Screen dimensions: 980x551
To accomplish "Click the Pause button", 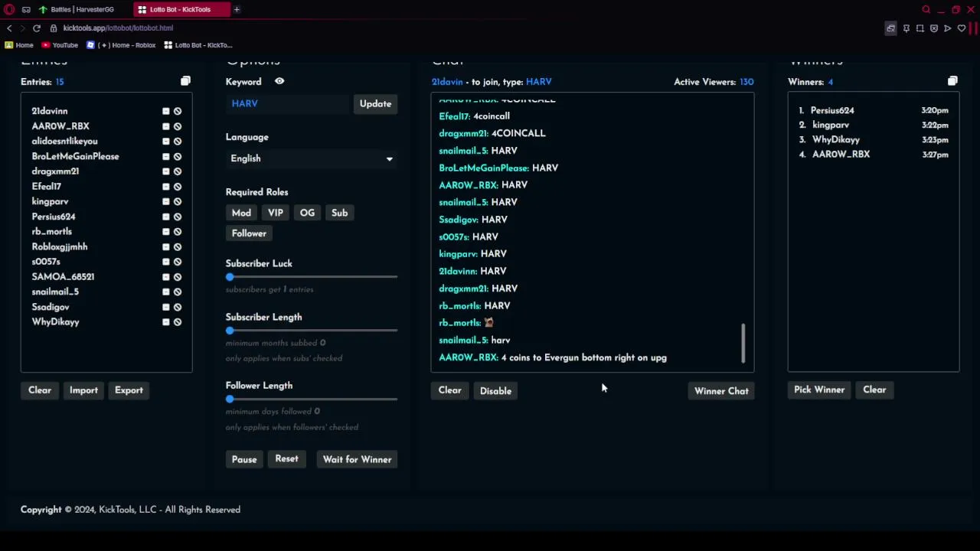I will point(244,460).
